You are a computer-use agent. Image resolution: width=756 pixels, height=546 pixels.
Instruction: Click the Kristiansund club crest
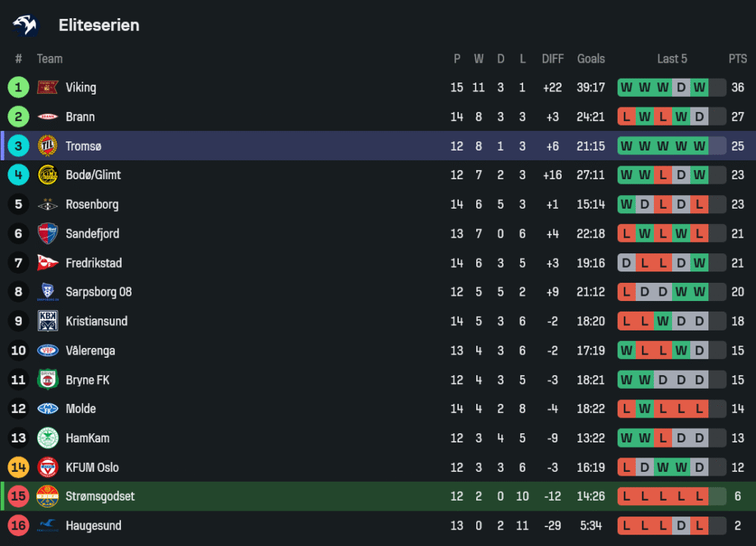pyautogui.click(x=48, y=321)
